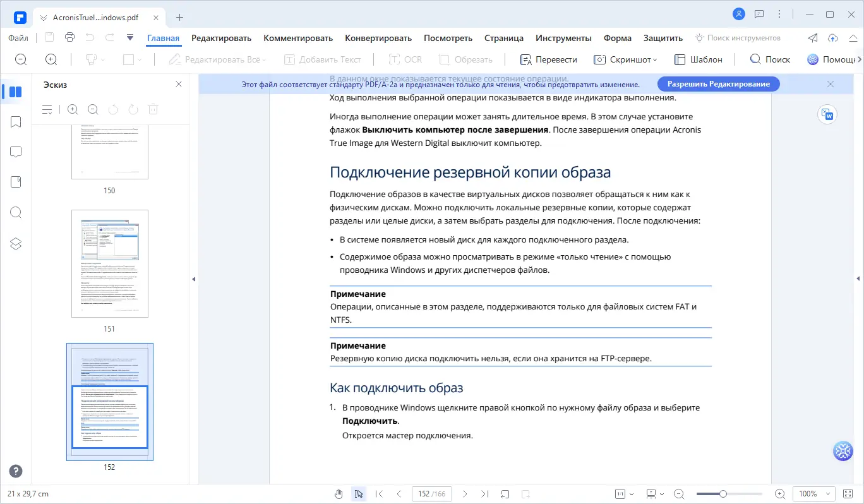Switch to the Конвертировать tab
This screenshot has width=864, height=504.
pyautogui.click(x=378, y=38)
